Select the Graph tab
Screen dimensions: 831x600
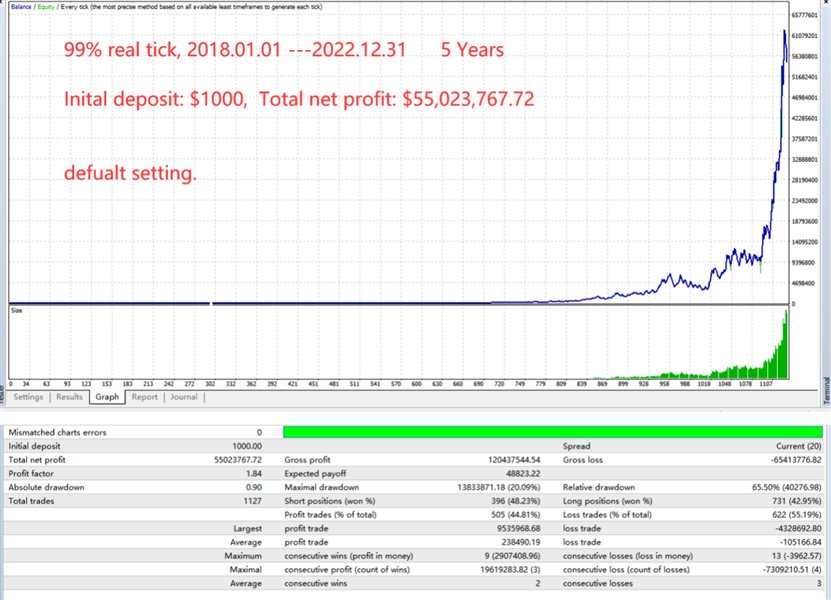pos(107,397)
